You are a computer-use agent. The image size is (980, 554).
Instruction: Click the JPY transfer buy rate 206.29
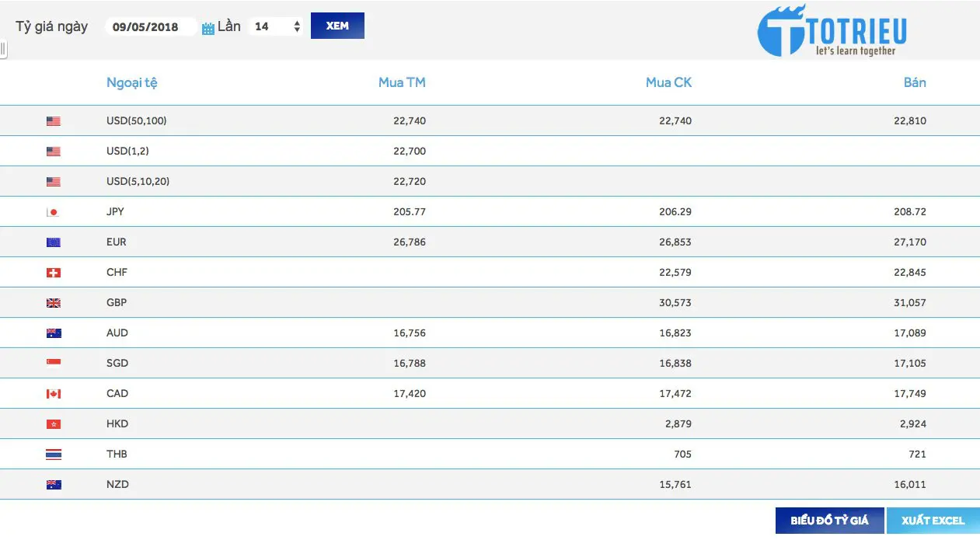(x=675, y=211)
